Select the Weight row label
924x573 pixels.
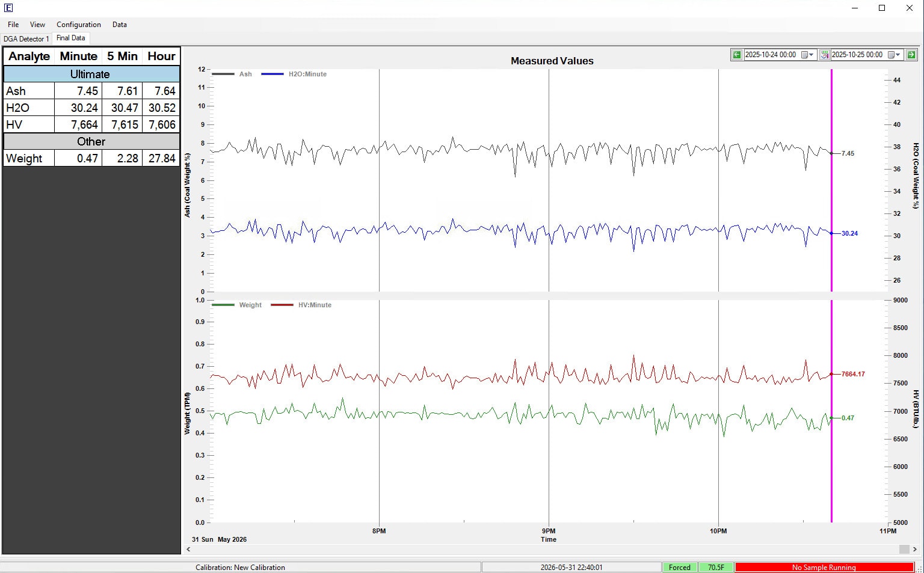pos(29,158)
